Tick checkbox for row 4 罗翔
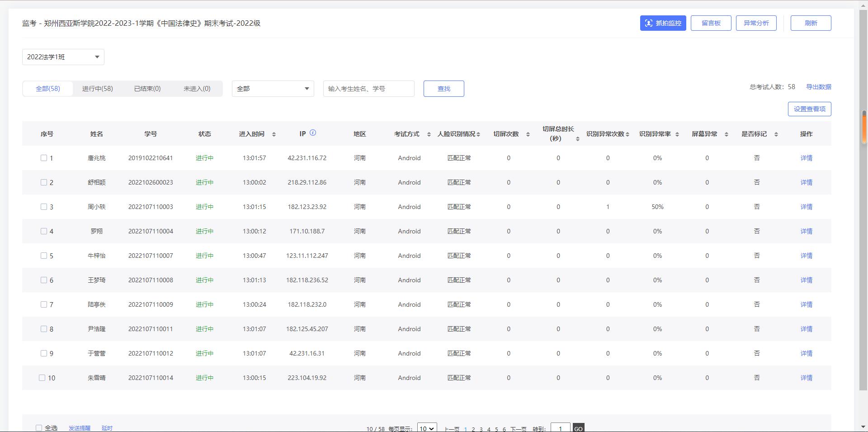Image resolution: width=868 pixels, height=432 pixels. click(44, 231)
